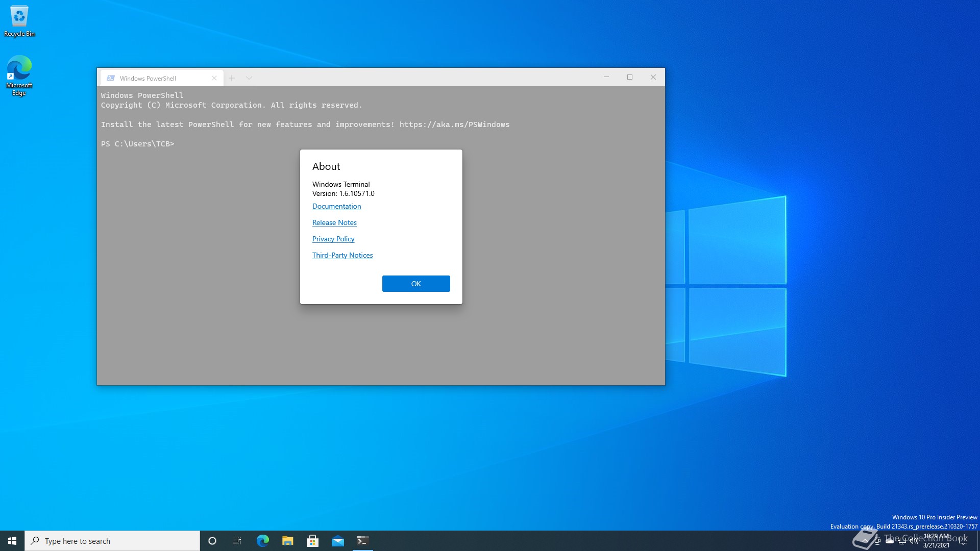Click the Copyright (C) Microsoft Corporation line

click(x=231, y=105)
